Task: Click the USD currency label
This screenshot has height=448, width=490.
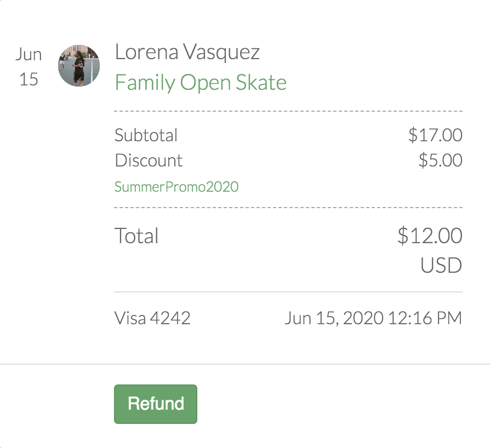Action: point(441,266)
